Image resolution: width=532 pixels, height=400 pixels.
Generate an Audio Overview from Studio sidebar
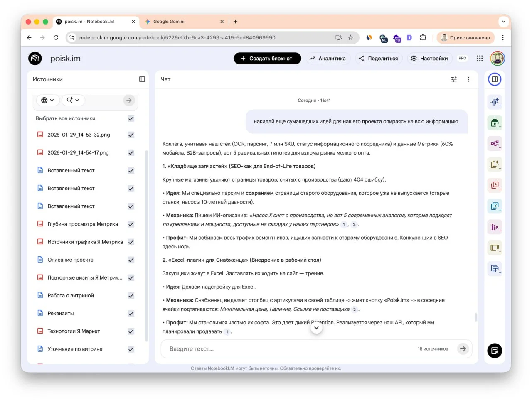[495, 102]
